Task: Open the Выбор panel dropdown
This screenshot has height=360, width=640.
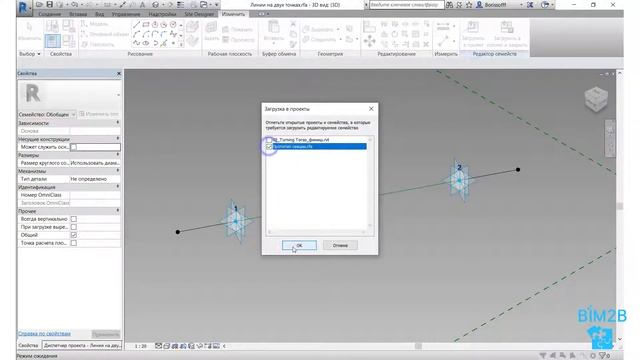Action: tap(30, 54)
